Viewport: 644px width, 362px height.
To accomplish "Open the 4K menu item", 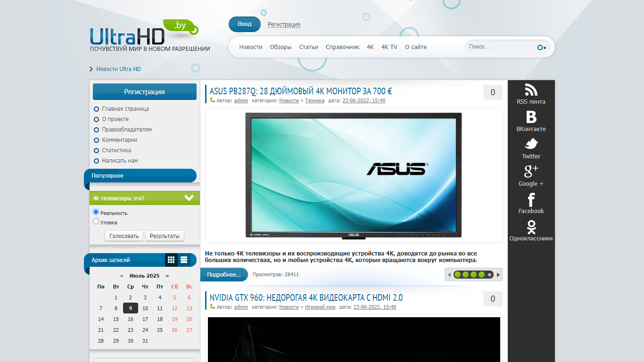I will pos(370,47).
